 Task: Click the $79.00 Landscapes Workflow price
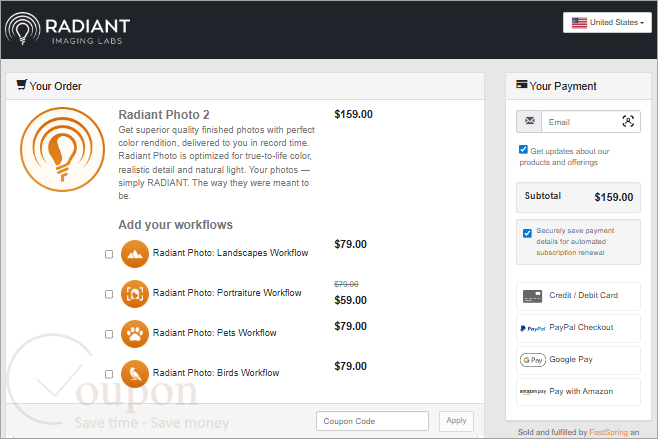(350, 244)
